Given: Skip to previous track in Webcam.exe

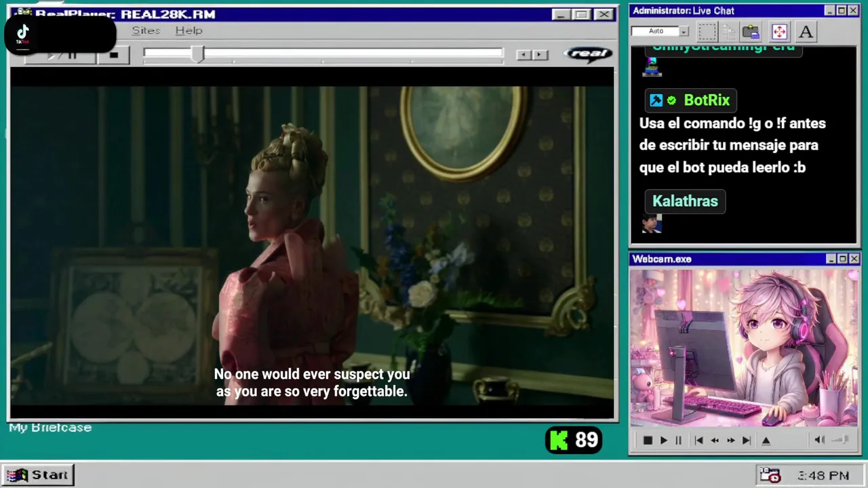Looking at the screenshot, I should click(698, 441).
